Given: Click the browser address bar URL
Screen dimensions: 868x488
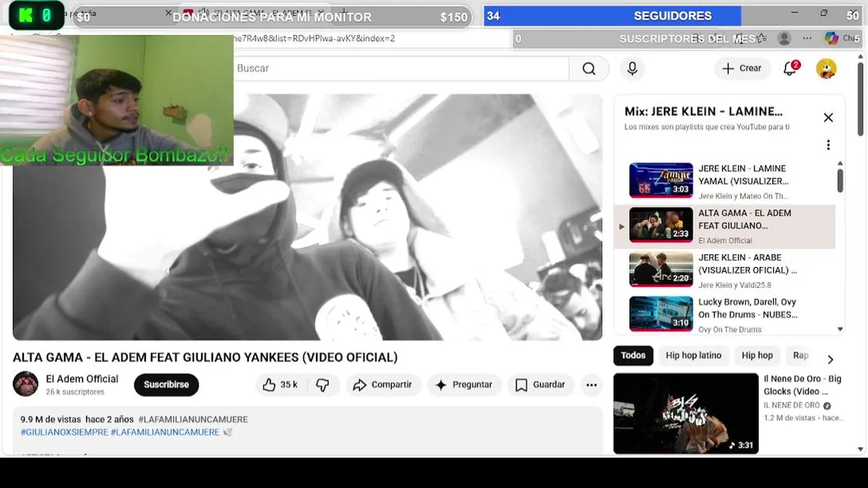Looking at the screenshot, I should click(x=315, y=39).
